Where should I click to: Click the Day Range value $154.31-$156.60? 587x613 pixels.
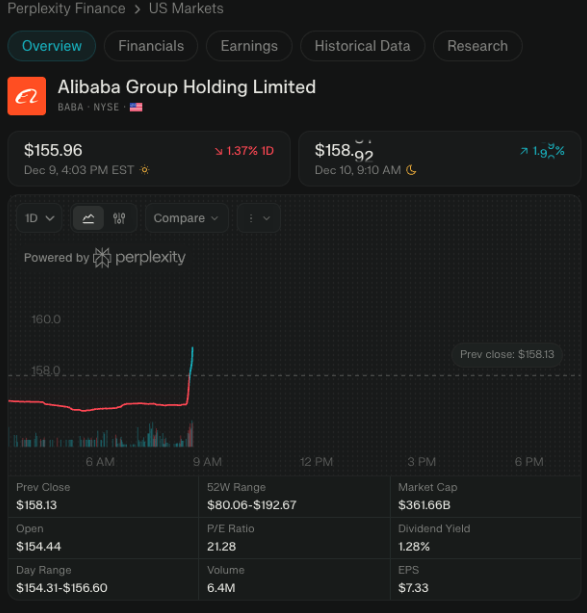[62, 588]
